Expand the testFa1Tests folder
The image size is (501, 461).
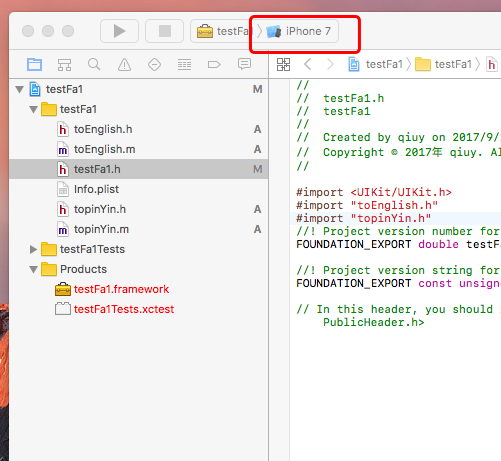33,249
